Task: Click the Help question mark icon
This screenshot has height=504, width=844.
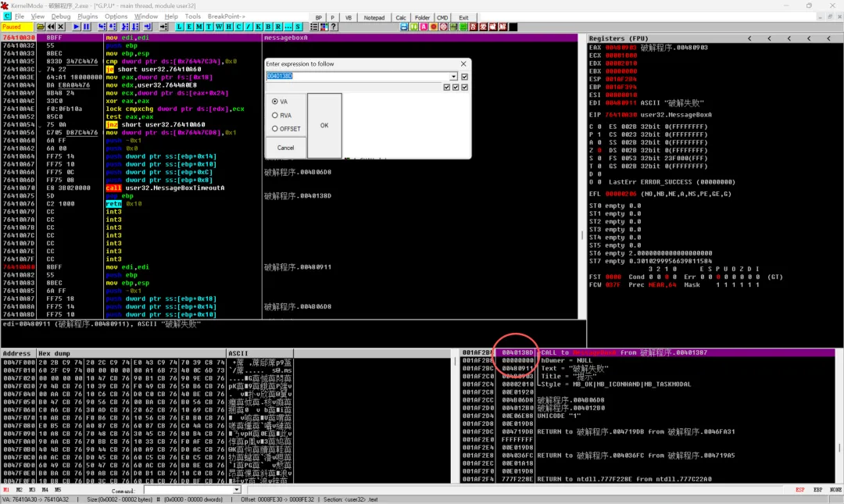Action: (x=334, y=27)
